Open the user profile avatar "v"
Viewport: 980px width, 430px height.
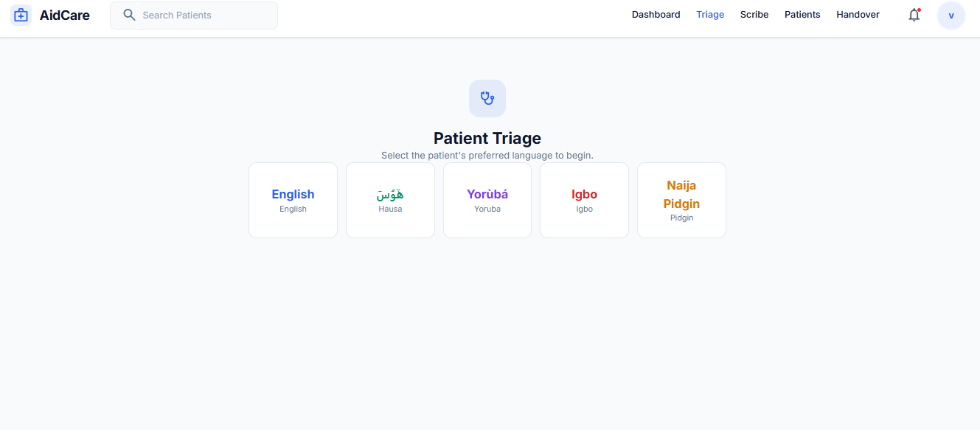point(951,15)
